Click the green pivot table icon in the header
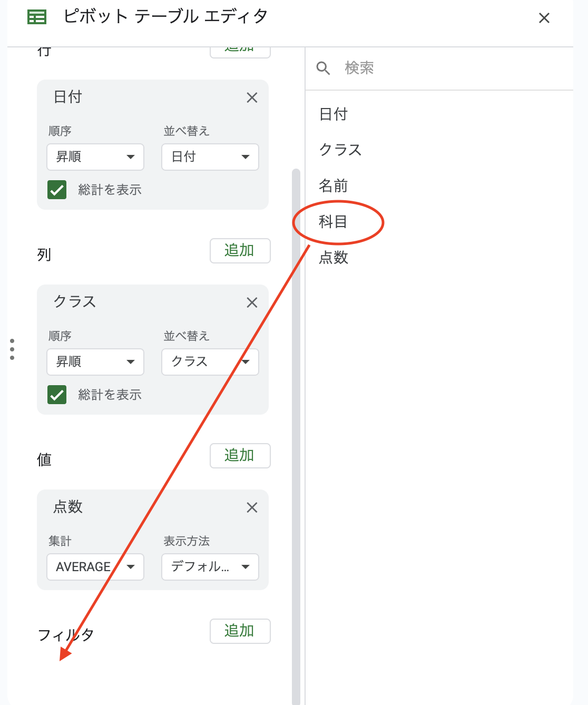Image resolution: width=588 pixels, height=705 pixels. coord(37,17)
